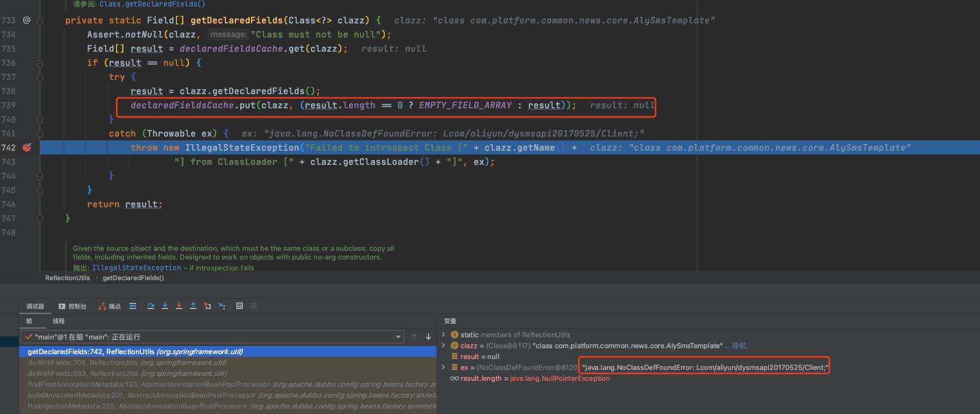Collapse the method fold marker at line 733

pyautogui.click(x=40, y=21)
